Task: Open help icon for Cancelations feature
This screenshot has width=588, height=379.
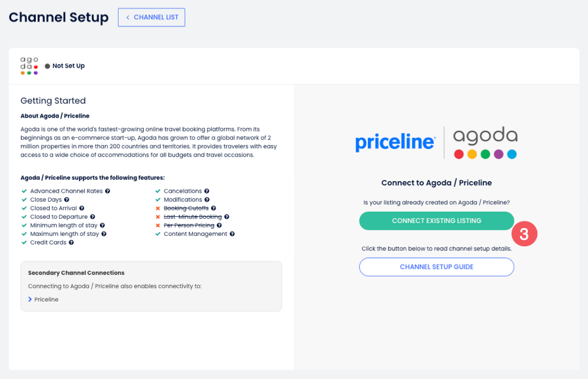Action: [x=207, y=191]
